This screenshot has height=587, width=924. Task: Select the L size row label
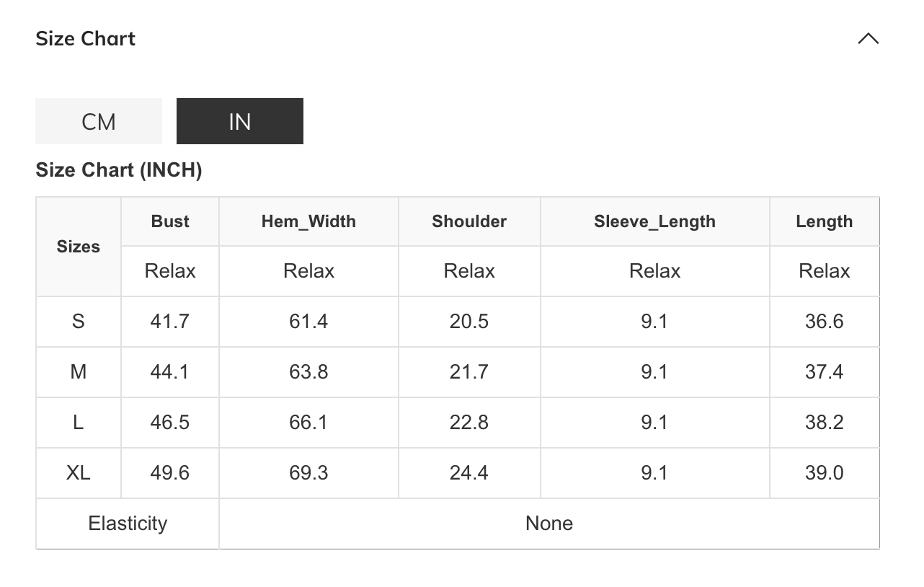click(79, 422)
